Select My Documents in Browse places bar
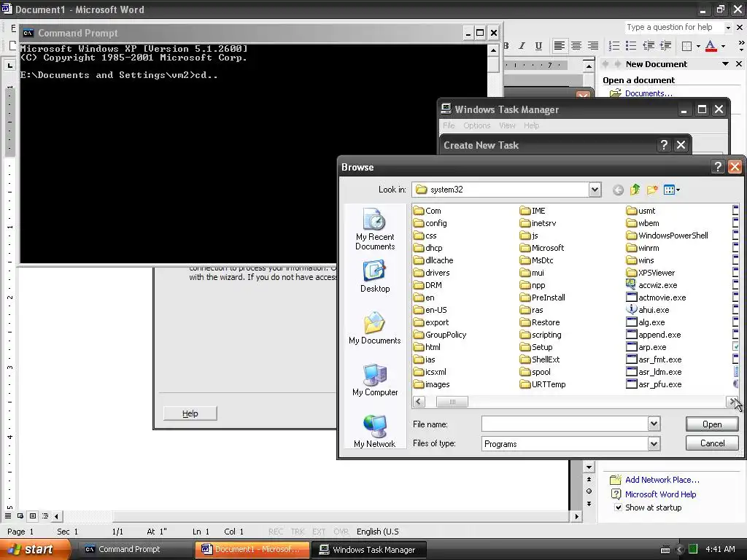The height and width of the screenshot is (560, 747). 375,328
